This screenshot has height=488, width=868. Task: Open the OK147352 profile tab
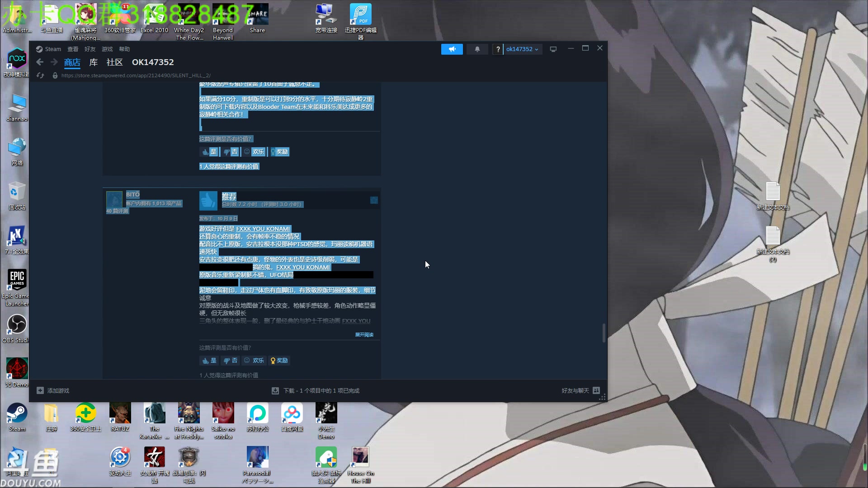153,62
